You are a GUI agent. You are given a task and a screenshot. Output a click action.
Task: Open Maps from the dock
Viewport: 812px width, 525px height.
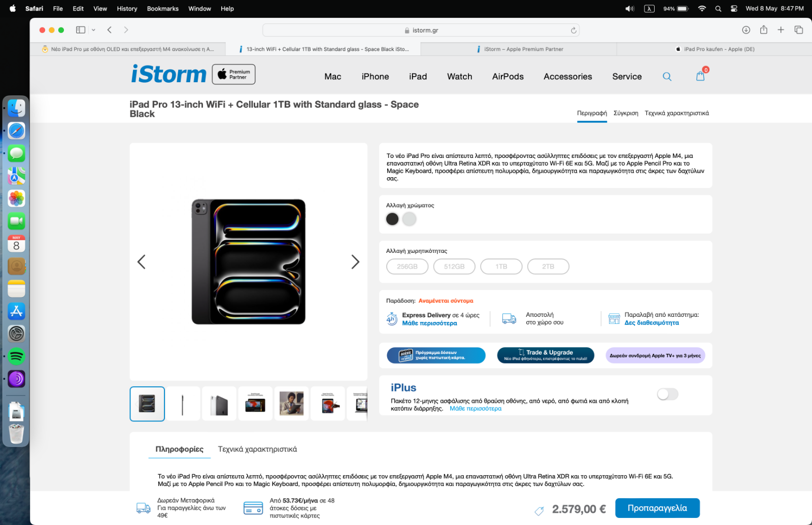pyautogui.click(x=16, y=176)
